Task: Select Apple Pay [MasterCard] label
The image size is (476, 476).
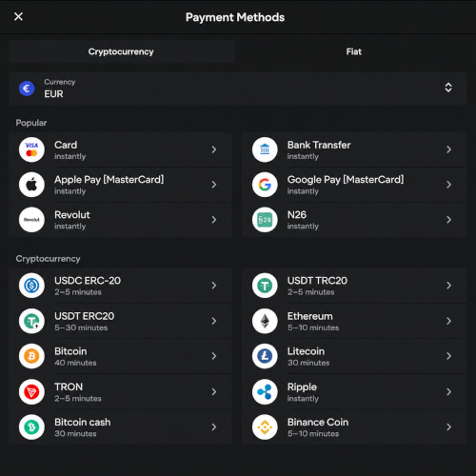Action: click(109, 180)
